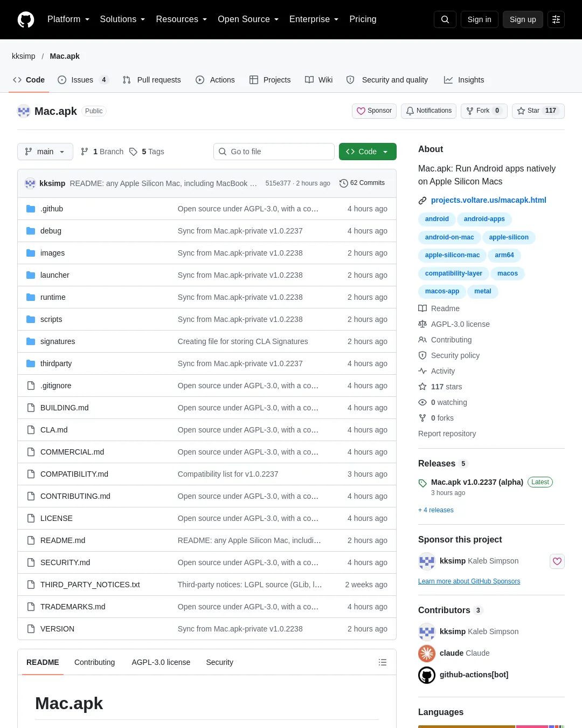The height and width of the screenshot is (728, 582).
Task: Click the Sponsor button
Action: click(x=374, y=111)
